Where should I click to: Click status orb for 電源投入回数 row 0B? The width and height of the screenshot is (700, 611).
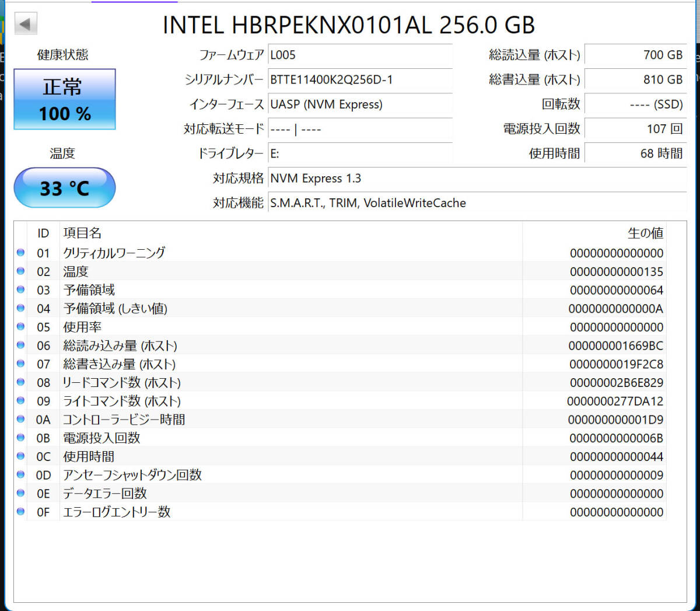click(x=21, y=438)
